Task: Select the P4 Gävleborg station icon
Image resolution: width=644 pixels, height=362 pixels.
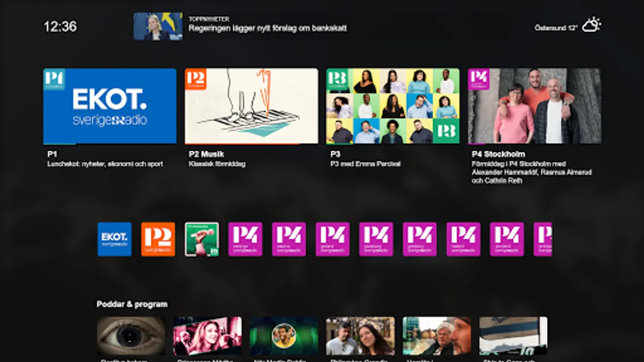Action: click(x=376, y=239)
